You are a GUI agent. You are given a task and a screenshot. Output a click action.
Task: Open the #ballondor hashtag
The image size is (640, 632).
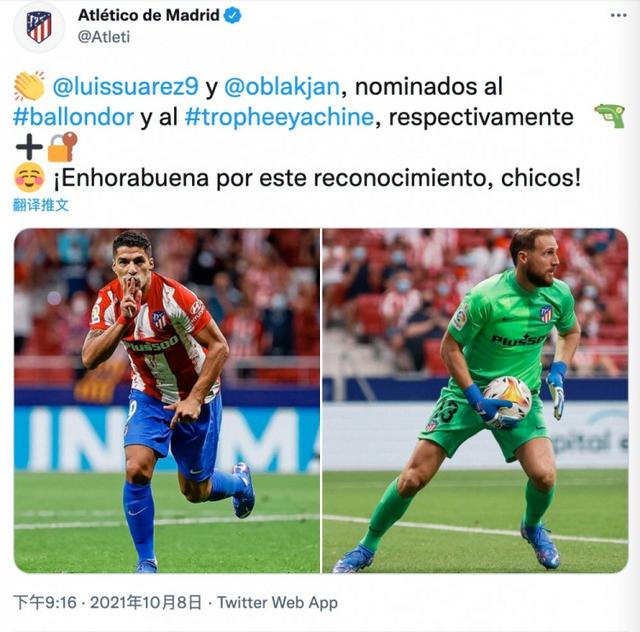click(73, 117)
